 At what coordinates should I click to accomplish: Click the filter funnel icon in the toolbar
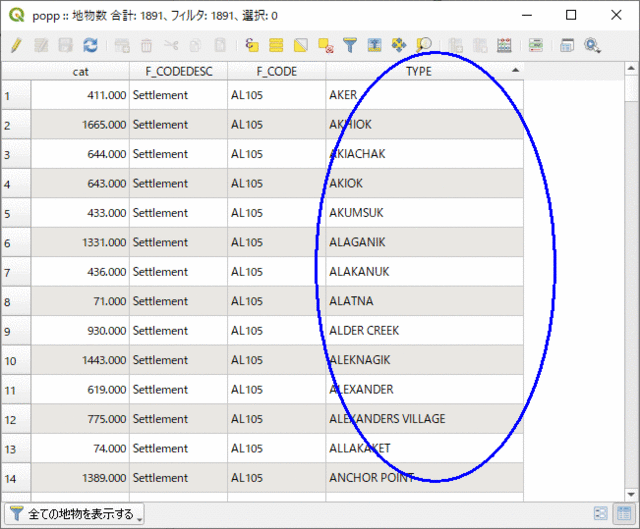point(350,45)
